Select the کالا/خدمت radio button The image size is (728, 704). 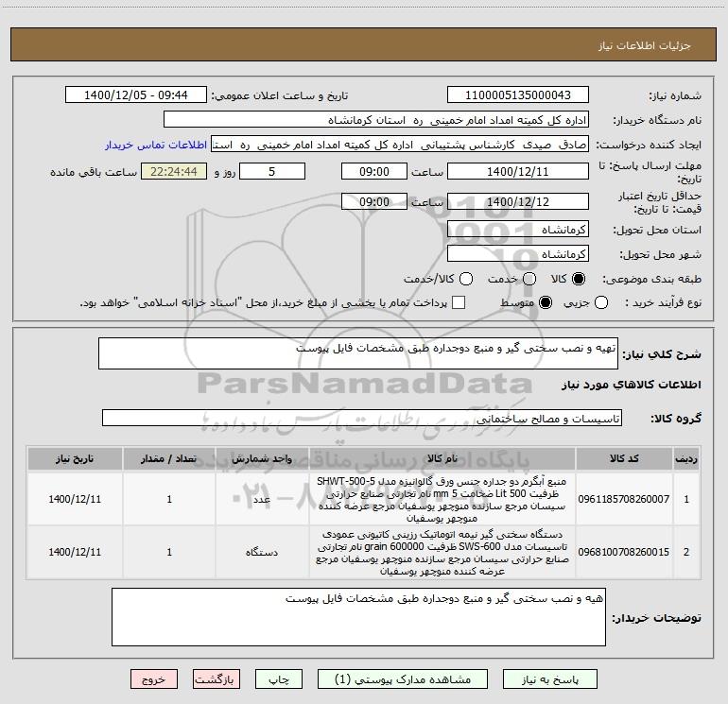466,279
